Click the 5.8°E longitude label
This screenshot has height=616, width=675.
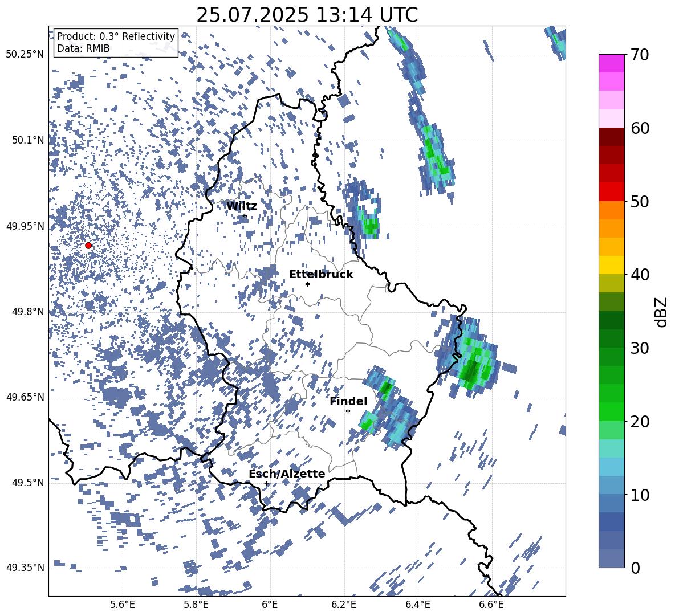(x=196, y=605)
